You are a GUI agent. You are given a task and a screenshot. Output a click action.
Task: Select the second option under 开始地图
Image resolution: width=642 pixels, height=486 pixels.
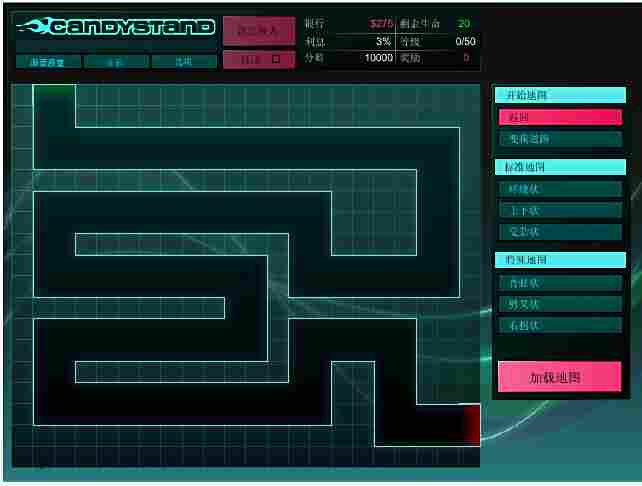click(x=560, y=139)
